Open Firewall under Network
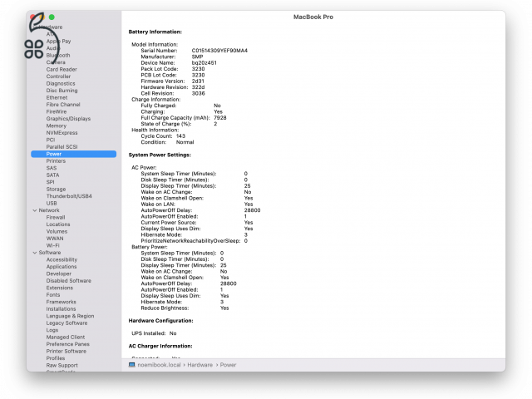532x399 pixels. [x=57, y=218]
